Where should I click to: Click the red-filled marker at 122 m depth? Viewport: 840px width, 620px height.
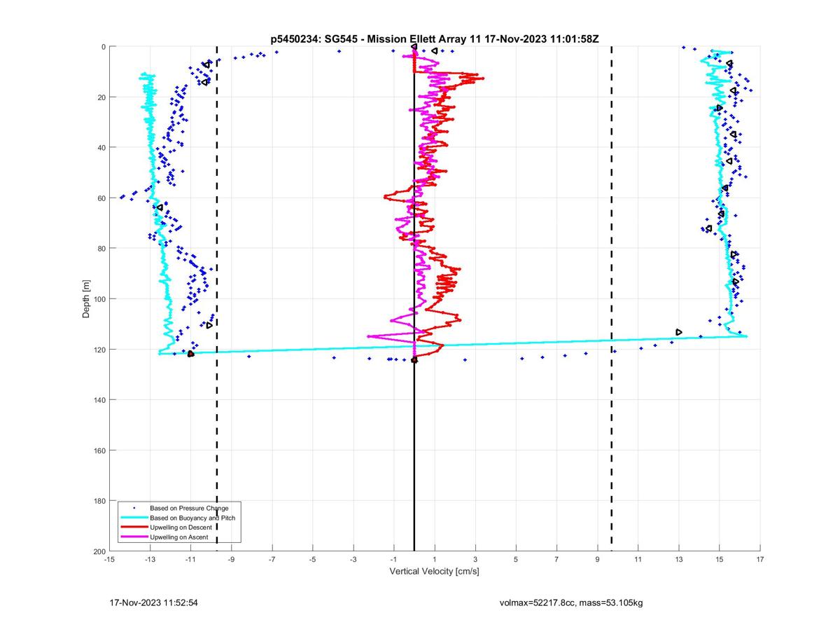coord(190,354)
